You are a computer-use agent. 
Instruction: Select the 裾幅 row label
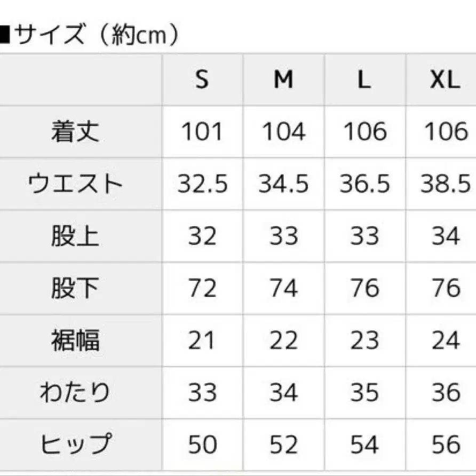(x=75, y=340)
